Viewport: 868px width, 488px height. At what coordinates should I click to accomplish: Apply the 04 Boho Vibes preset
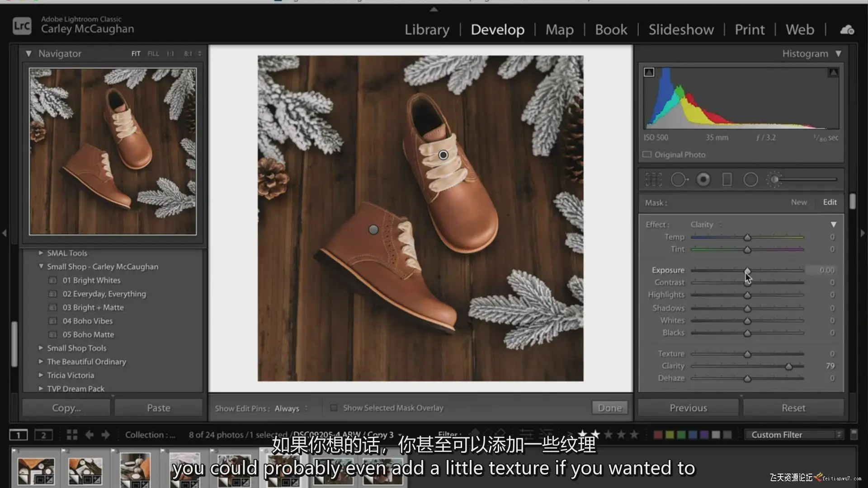click(88, 321)
